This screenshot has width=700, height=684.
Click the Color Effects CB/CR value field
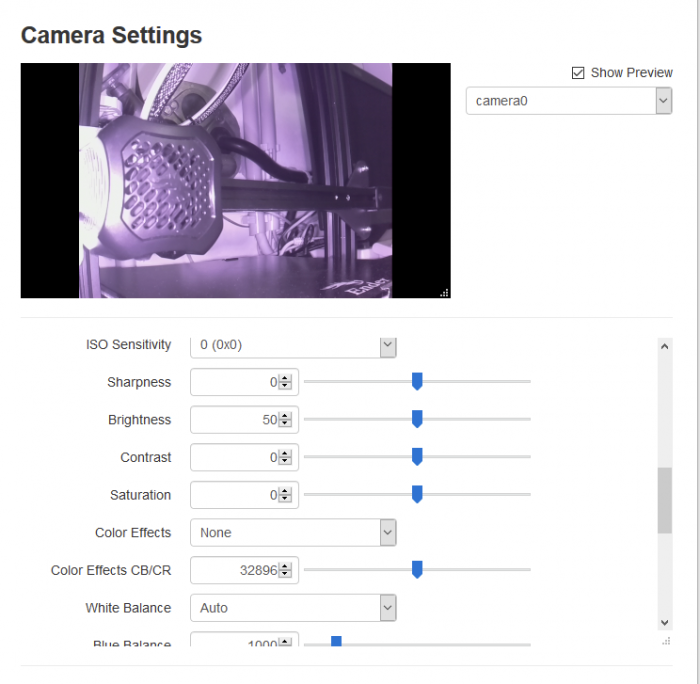click(x=236, y=570)
